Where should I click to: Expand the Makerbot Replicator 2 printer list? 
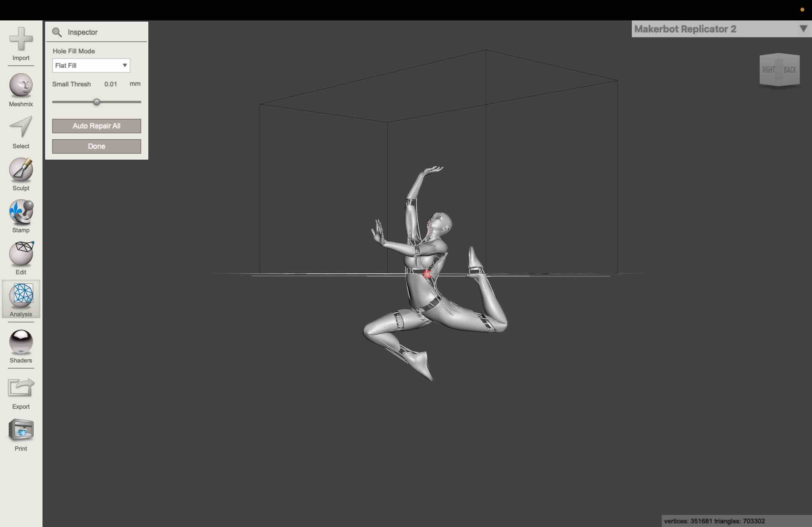coord(685,29)
